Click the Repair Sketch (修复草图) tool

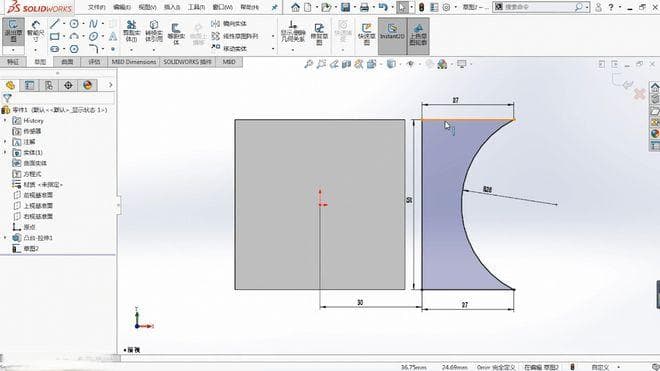[319, 33]
